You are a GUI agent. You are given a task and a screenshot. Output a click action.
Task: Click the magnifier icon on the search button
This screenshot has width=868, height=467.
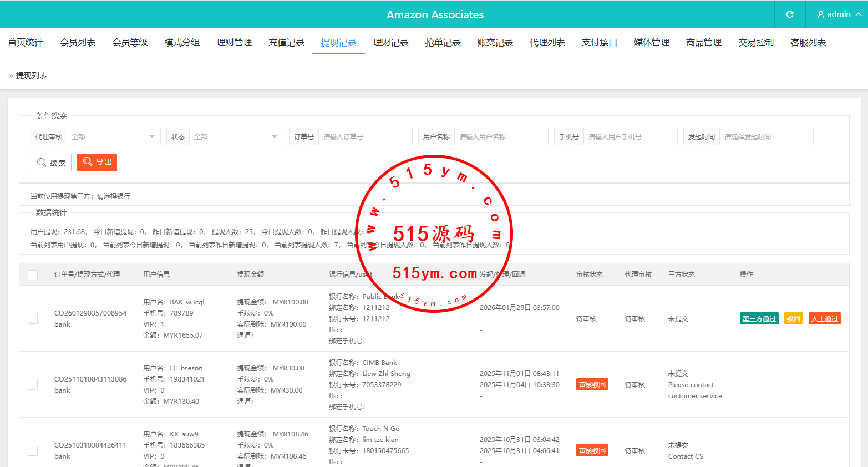(42, 163)
